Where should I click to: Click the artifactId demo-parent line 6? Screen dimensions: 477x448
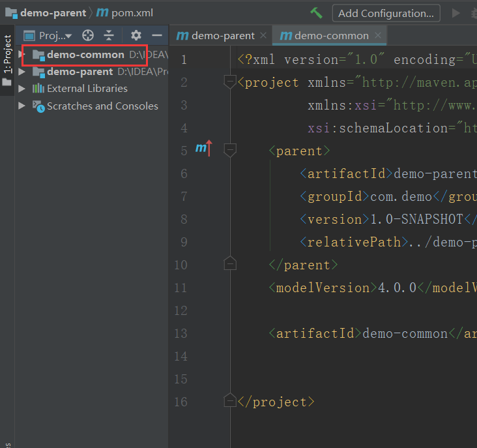tap(388, 173)
